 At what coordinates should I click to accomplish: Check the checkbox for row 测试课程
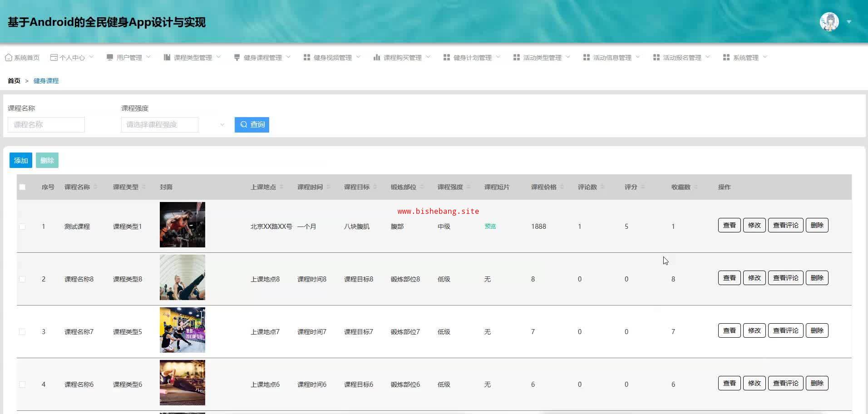click(22, 227)
